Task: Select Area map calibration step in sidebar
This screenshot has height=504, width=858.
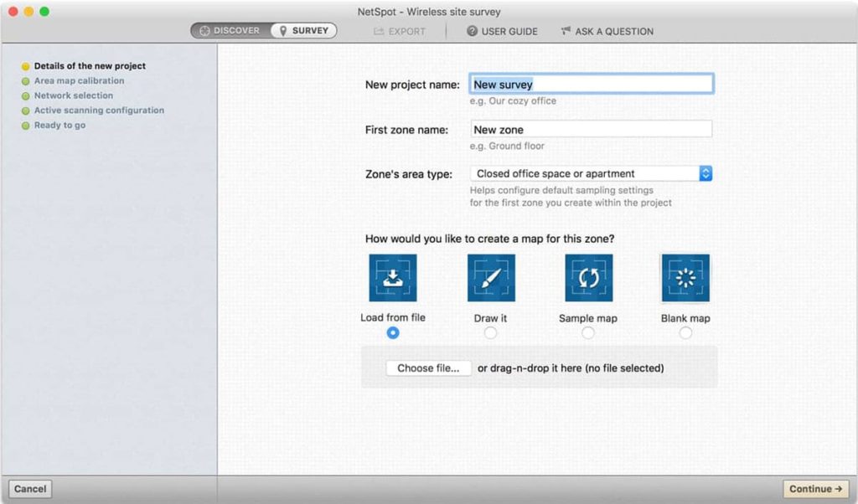Action: click(79, 81)
